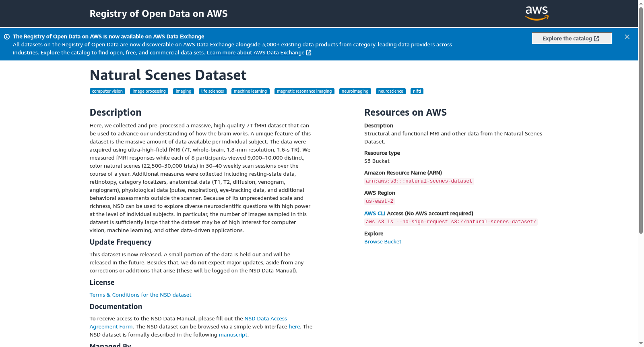Click the Natural Scenes Dataset page title
This screenshot has height=347, width=644.
168,75
